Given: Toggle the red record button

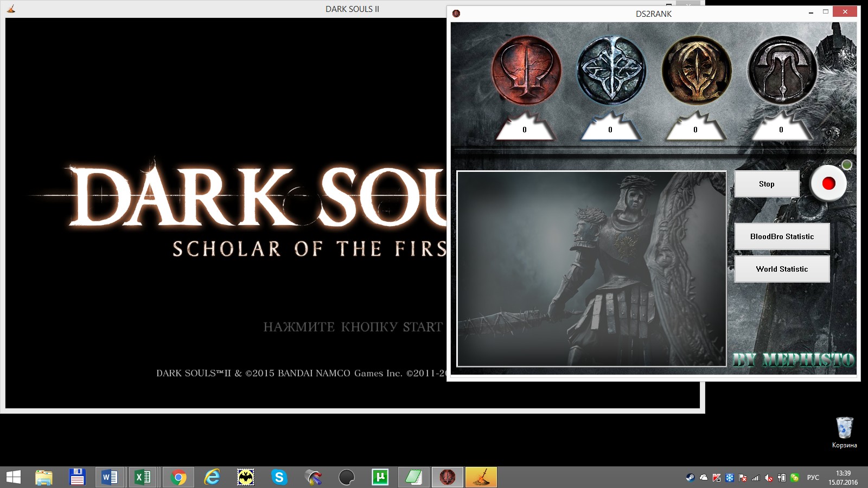Looking at the screenshot, I should point(828,183).
